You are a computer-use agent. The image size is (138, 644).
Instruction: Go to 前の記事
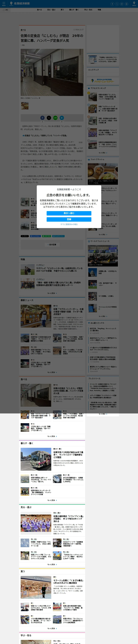click(x=52, y=245)
